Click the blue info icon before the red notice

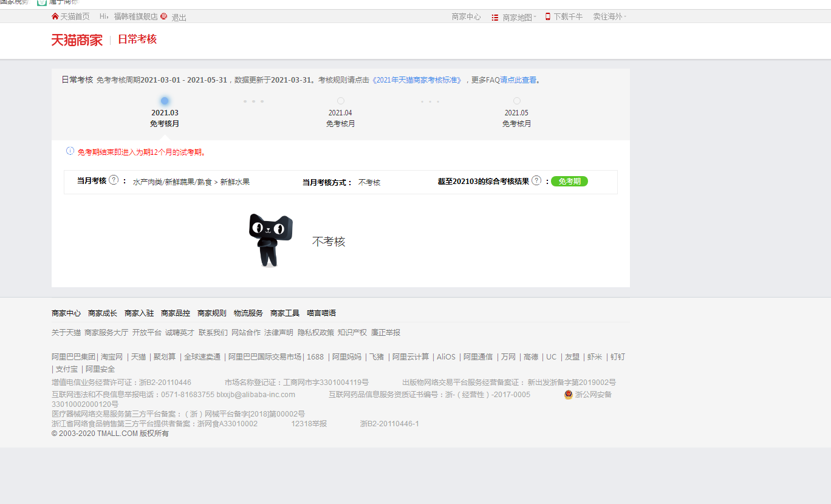click(x=70, y=151)
